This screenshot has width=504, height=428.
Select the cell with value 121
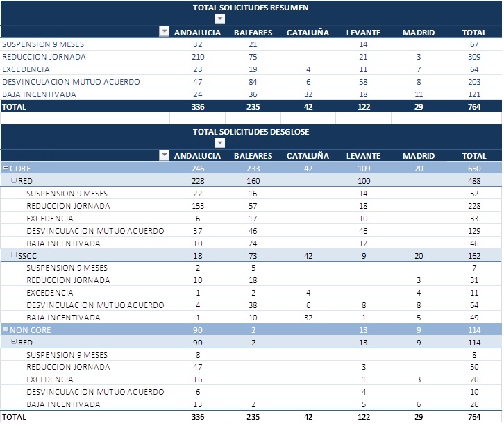(x=474, y=94)
